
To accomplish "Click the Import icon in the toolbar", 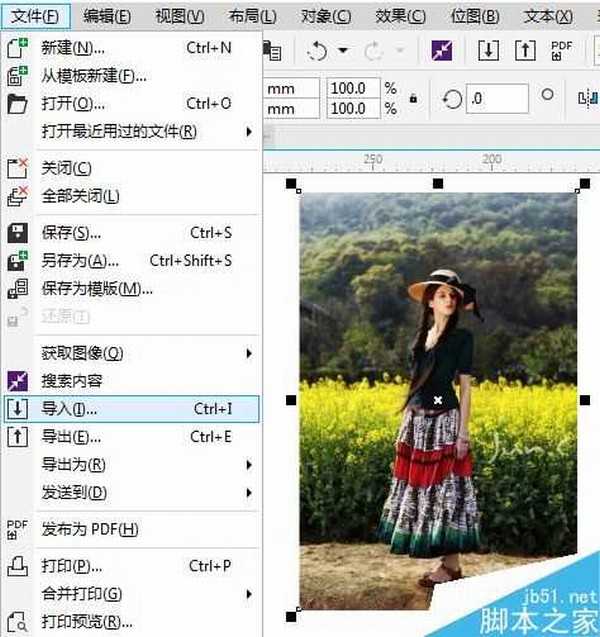I will 487,51.
